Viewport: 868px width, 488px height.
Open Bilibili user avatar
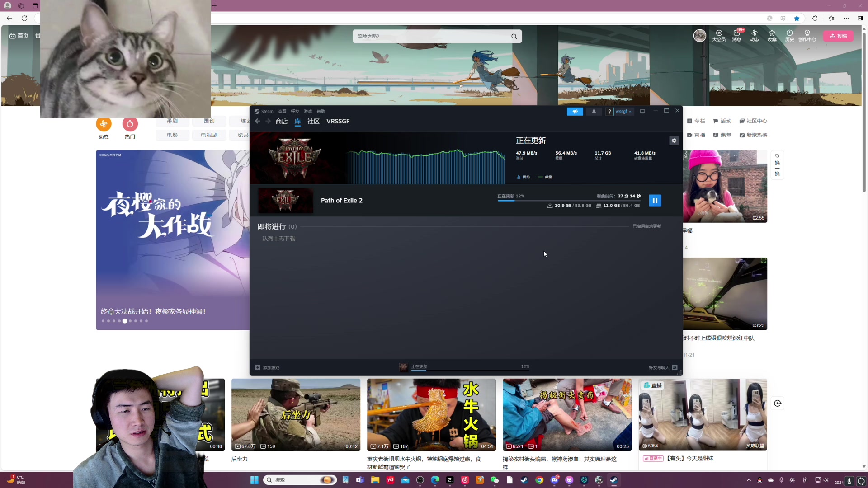click(700, 36)
